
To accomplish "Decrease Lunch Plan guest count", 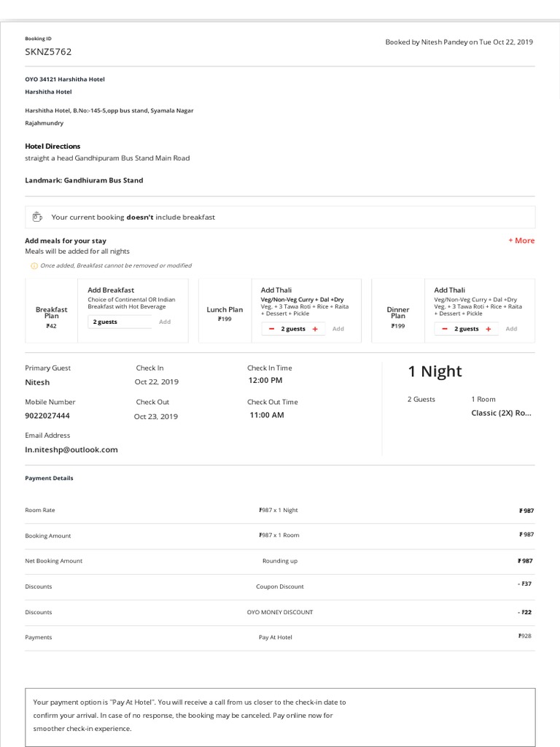I will point(272,329).
